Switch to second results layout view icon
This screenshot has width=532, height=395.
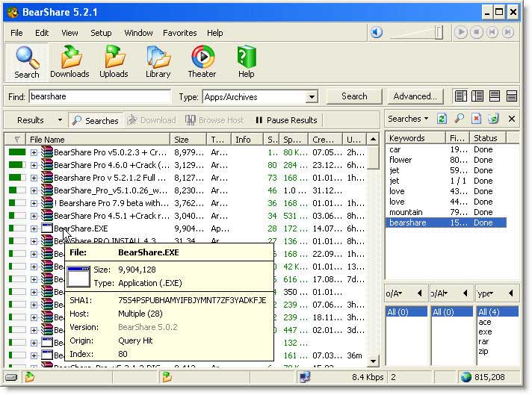(477, 96)
